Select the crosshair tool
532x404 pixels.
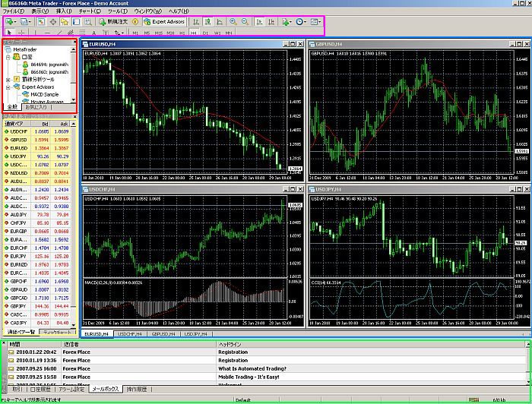21,33
